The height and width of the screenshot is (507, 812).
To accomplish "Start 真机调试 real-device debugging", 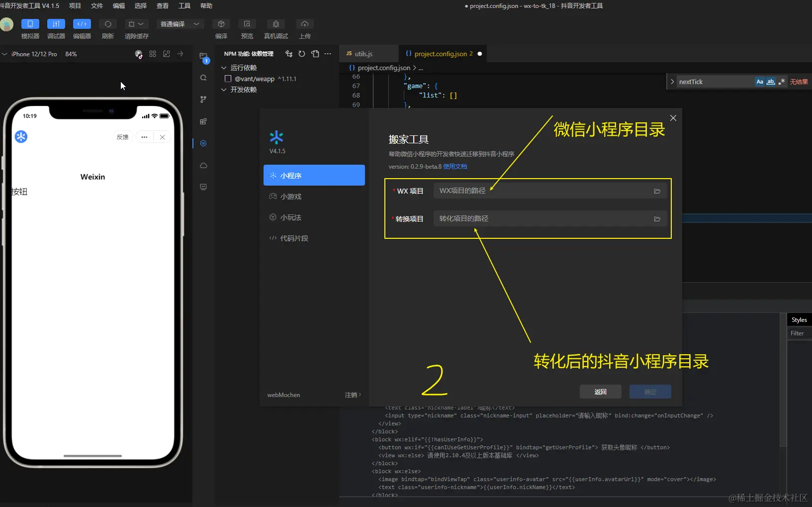I will 276,24.
